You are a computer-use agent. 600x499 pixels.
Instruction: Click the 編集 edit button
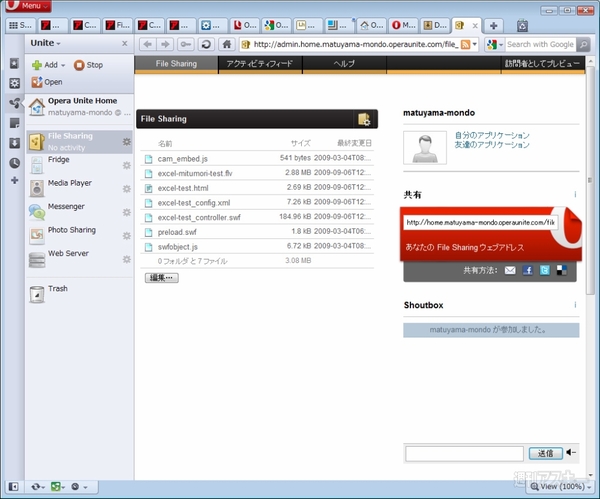point(161,278)
